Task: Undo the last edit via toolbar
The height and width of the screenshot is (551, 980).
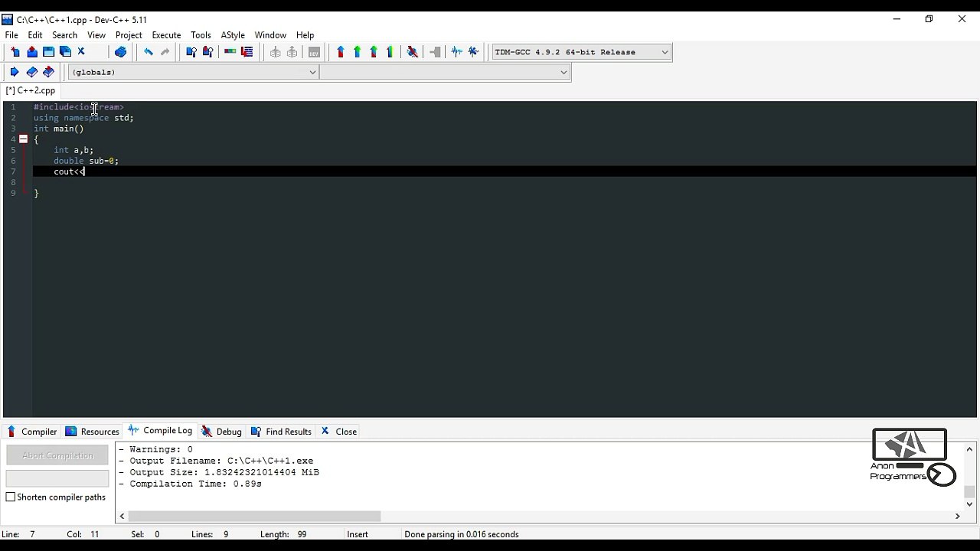Action: tap(149, 52)
